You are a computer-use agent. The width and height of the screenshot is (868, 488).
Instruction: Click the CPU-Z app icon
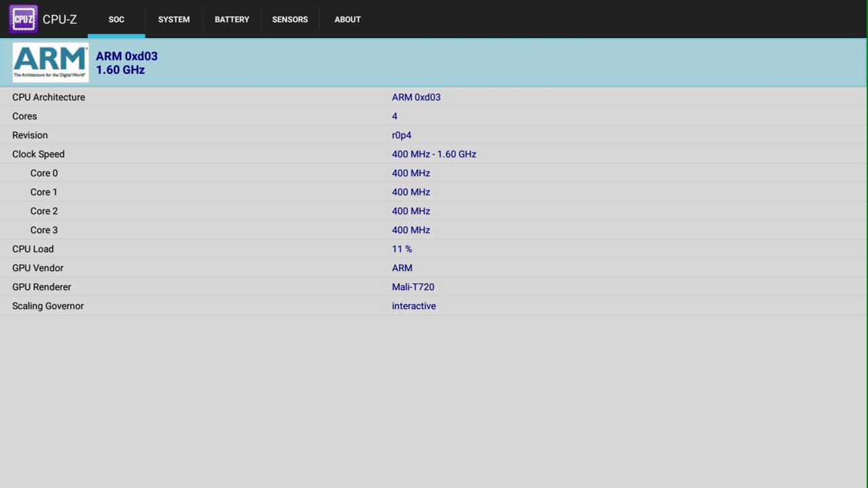[x=24, y=19]
